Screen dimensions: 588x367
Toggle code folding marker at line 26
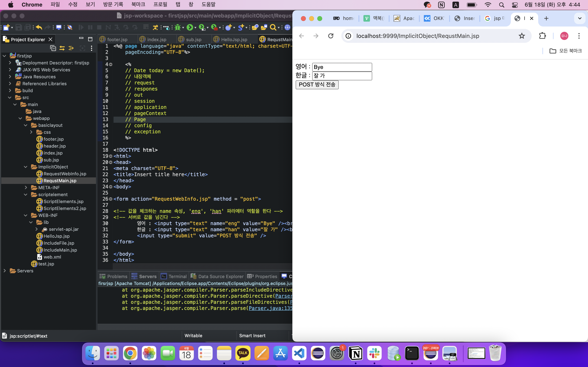(x=111, y=199)
